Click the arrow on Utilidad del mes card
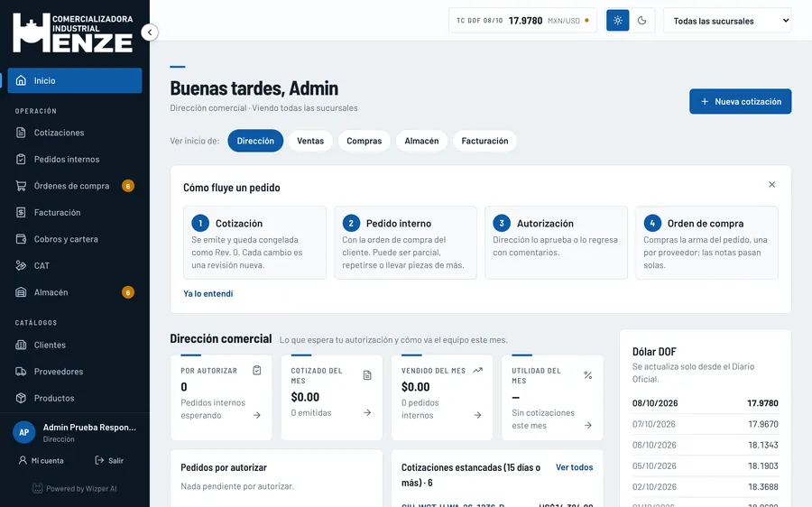 587,425
